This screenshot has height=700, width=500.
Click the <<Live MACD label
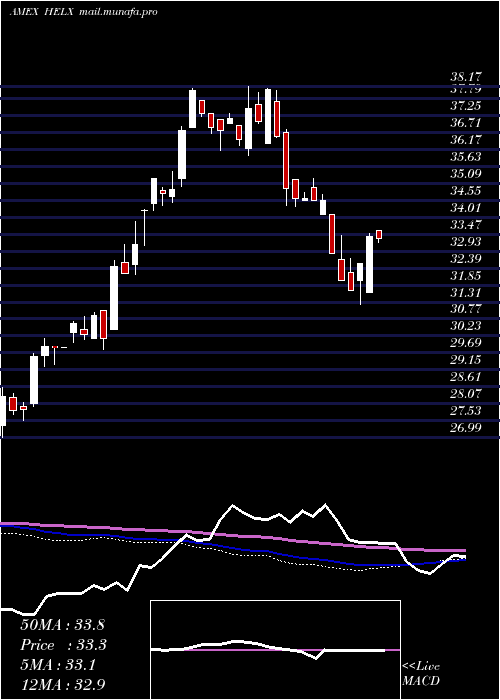tap(421, 674)
